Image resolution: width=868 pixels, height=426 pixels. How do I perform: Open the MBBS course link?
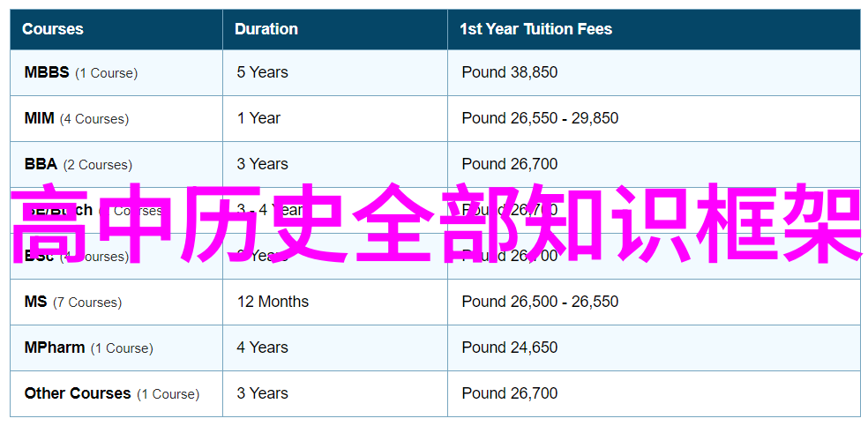click(x=47, y=72)
